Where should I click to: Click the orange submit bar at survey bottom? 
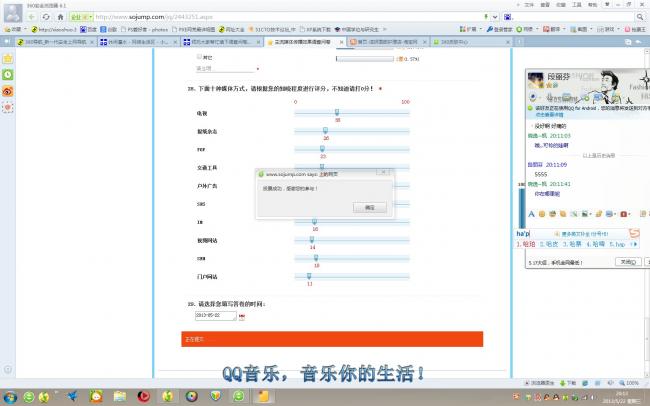(332, 339)
